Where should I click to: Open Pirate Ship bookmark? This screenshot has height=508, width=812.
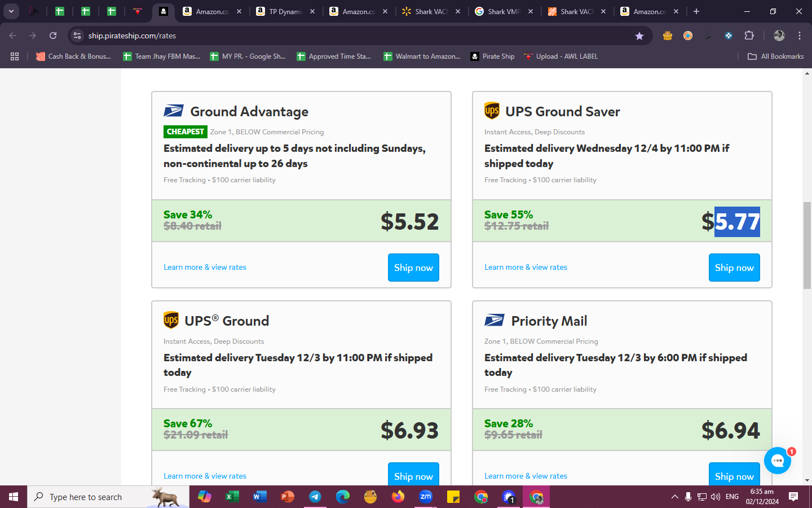[x=492, y=56]
